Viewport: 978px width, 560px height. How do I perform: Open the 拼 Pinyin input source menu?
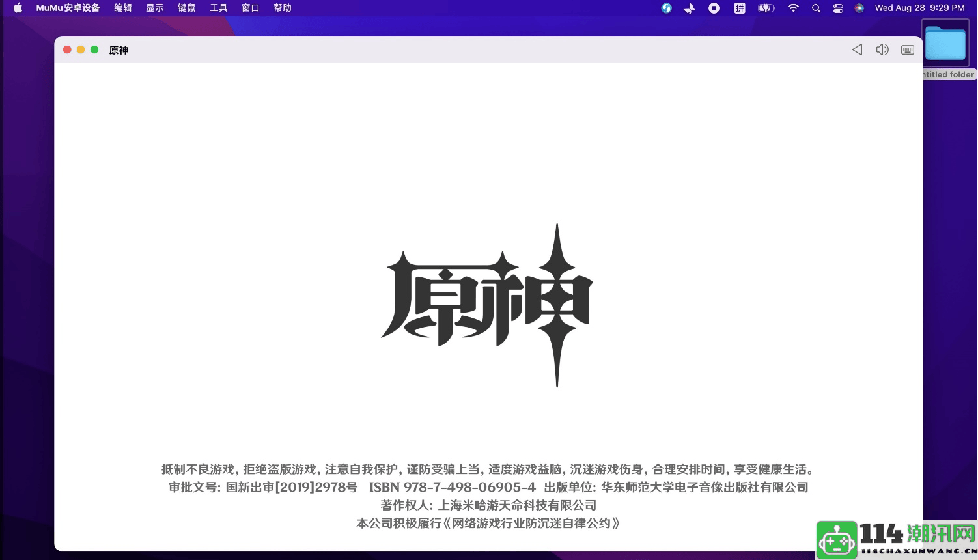point(740,8)
